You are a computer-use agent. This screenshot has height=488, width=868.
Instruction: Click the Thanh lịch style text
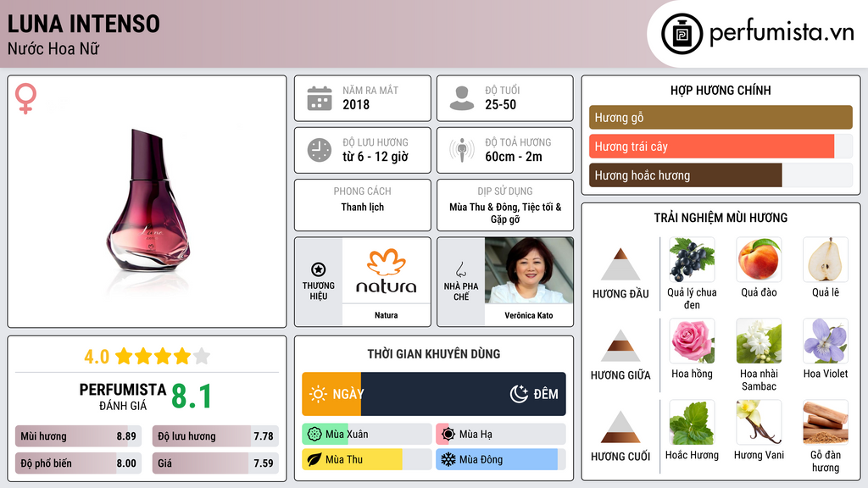coord(363,207)
